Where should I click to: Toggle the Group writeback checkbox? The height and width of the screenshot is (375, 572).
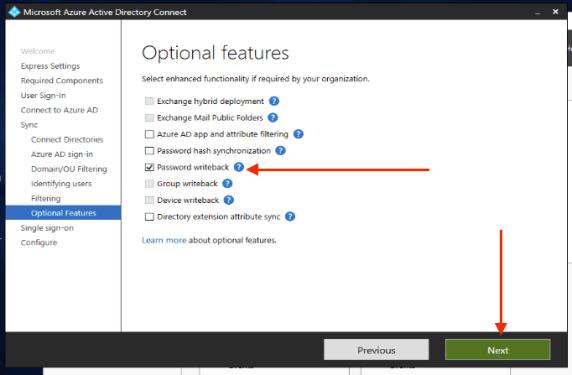(149, 183)
